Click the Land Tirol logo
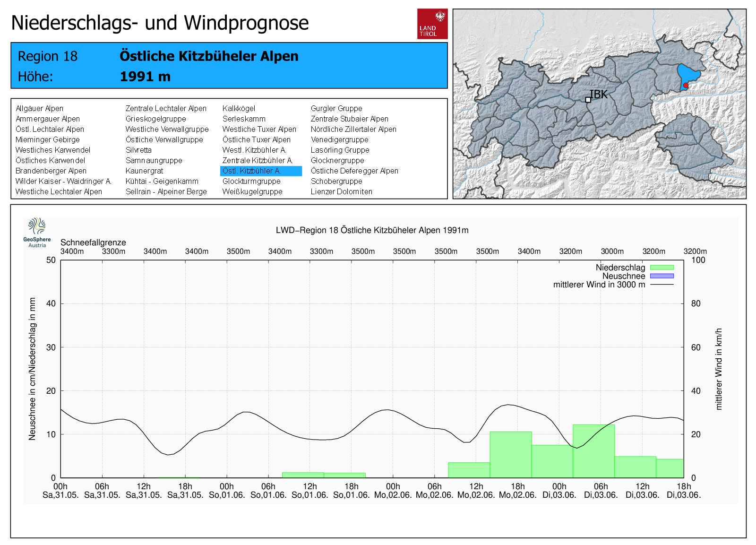Image resolution: width=756 pixels, height=545 pixels. 432,24
